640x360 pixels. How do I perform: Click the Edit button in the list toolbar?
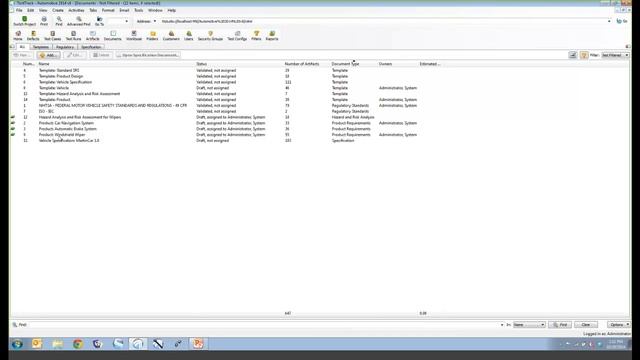point(74,55)
